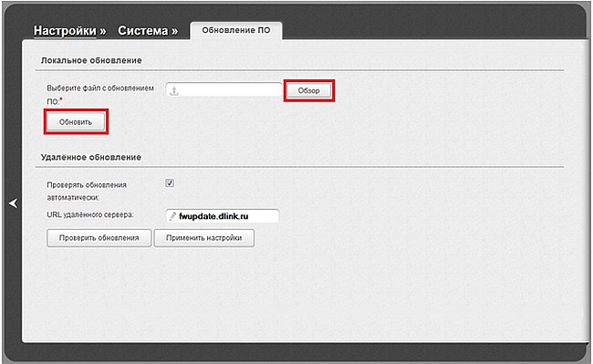The image size is (593, 364).
Task: Open the Система breadcrumb link
Action: click(142, 31)
